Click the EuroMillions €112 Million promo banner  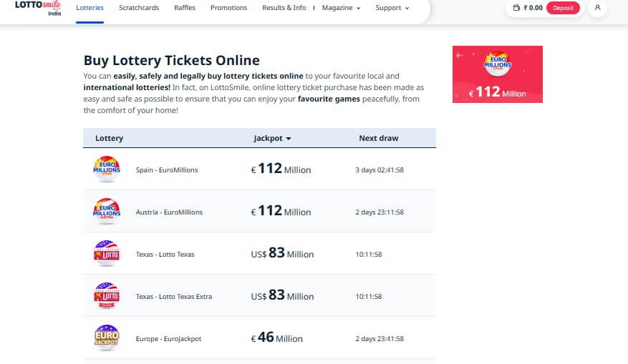[x=498, y=74]
